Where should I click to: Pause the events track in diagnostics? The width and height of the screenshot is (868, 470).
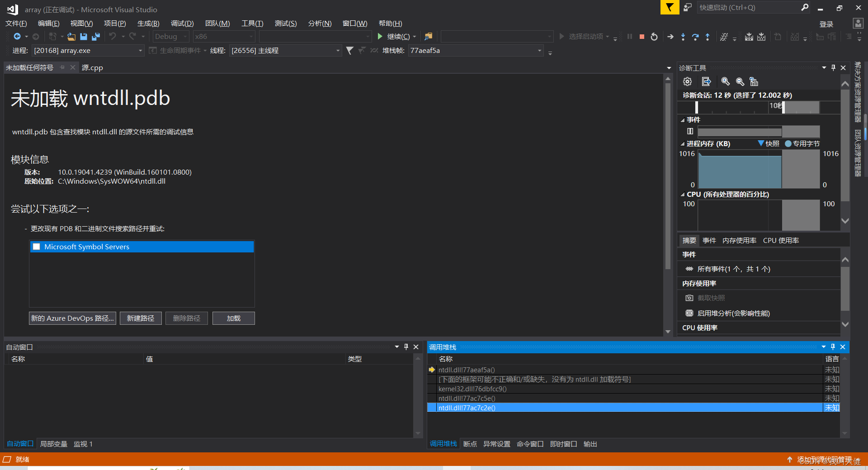coord(690,131)
